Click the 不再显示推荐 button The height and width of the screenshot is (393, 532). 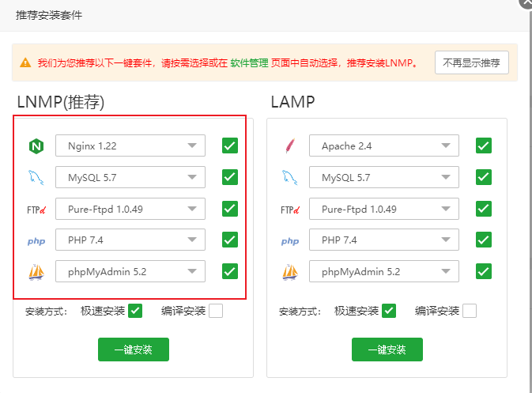472,62
